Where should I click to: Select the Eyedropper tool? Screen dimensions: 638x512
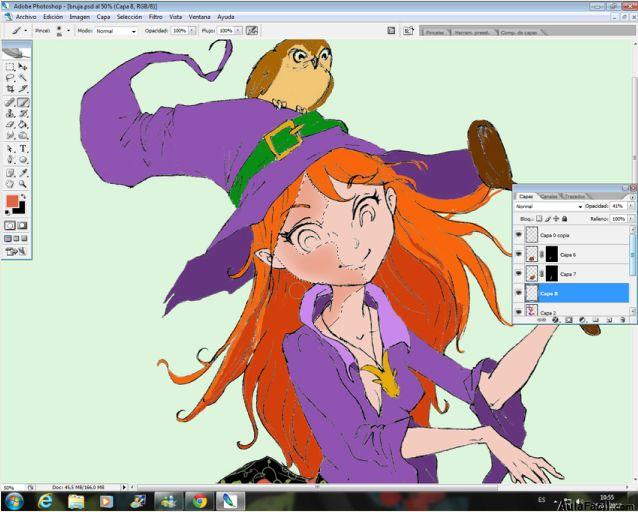[x=23, y=173]
